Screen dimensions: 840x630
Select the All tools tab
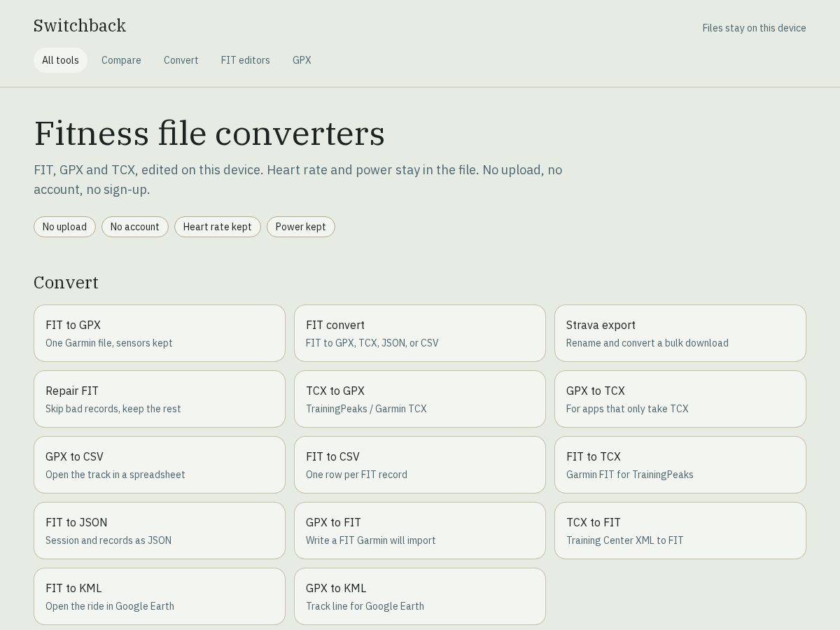pyautogui.click(x=60, y=60)
